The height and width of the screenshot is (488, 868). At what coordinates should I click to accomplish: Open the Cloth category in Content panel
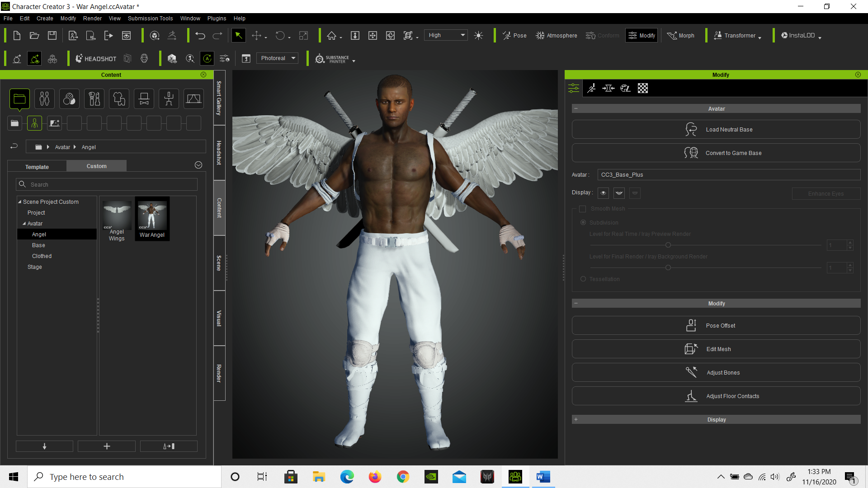click(119, 99)
